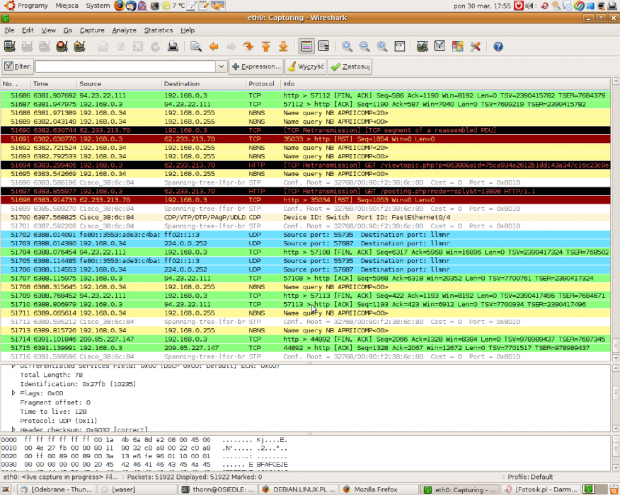Switch to the DEBIAN.LINUX.PL taskbar window

(299, 489)
